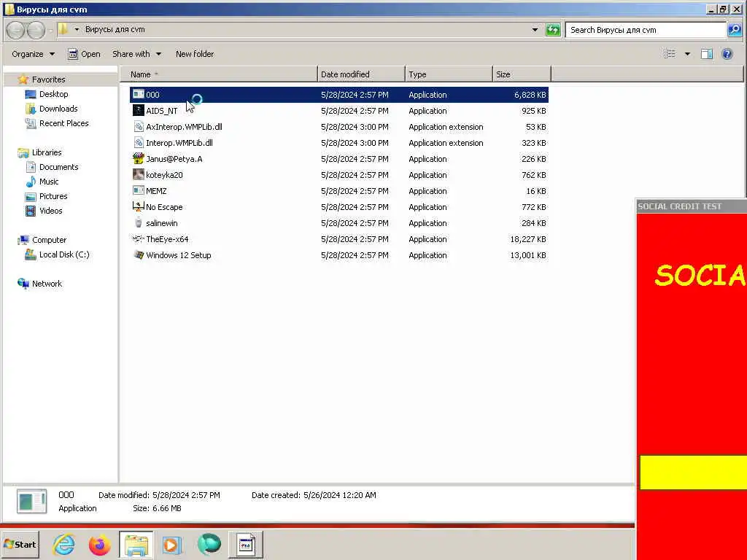Screen dimensions: 747x560
Task: Expand the Share with dropdown
Action: pyautogui.click(x=136, y=54)
